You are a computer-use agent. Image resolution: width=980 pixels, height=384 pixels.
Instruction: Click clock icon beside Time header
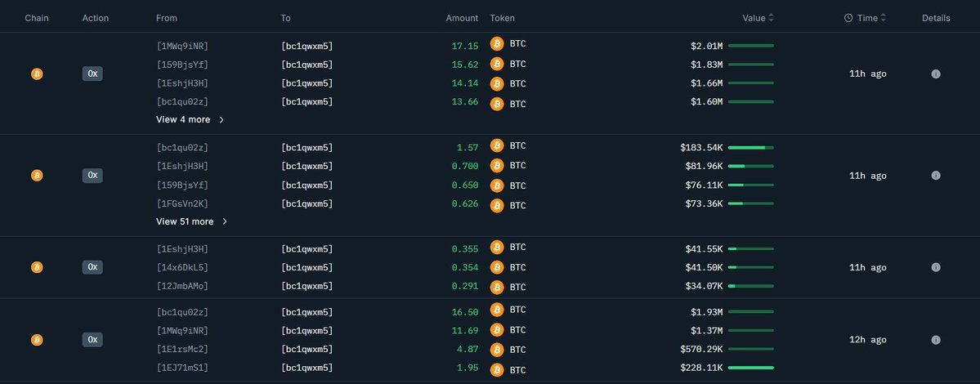[848, 18]
